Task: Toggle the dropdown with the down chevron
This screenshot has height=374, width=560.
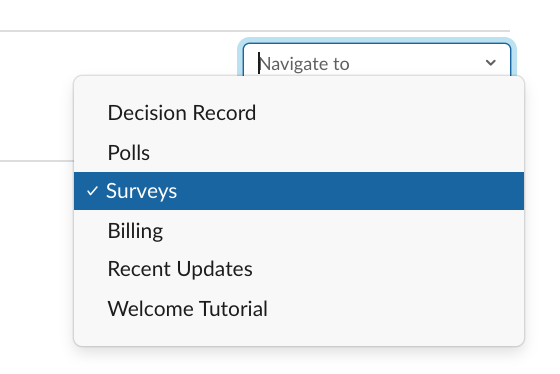Action: 491,63
